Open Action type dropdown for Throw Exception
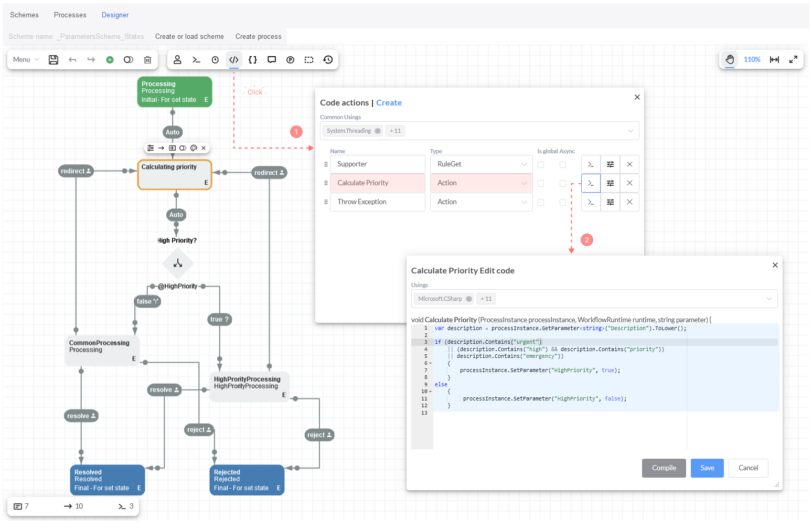The width and height of the screenshot is (812, 528). (x=482, y=202)
